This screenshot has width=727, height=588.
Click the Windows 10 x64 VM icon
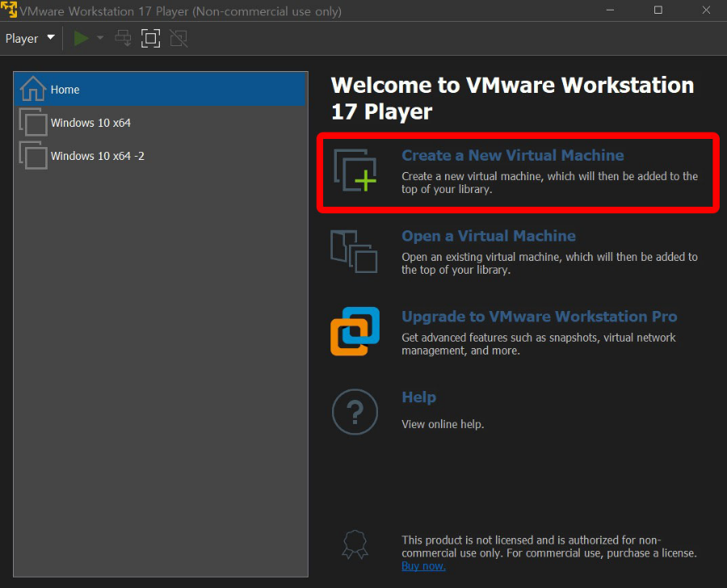[x=33, y=122]
